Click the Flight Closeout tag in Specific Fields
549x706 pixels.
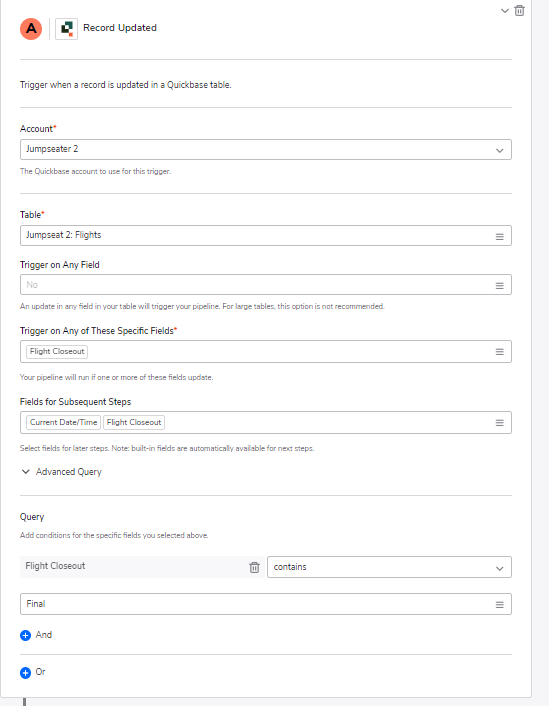click(x=57, y=352)
